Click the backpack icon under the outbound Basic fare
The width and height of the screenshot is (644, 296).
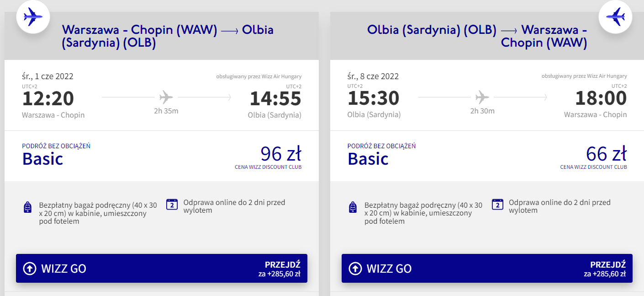[x=27, y=207]
